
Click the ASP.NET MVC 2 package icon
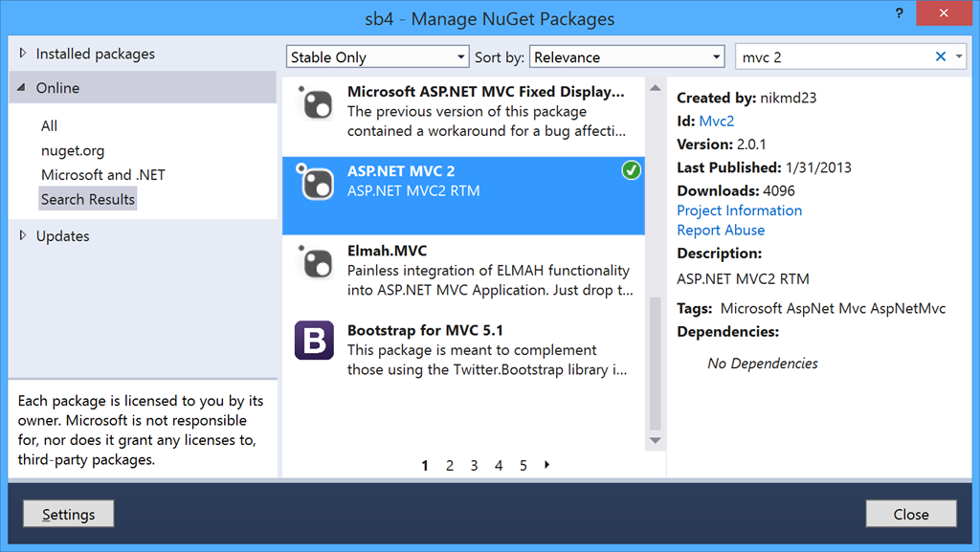[x=314, y=183]
